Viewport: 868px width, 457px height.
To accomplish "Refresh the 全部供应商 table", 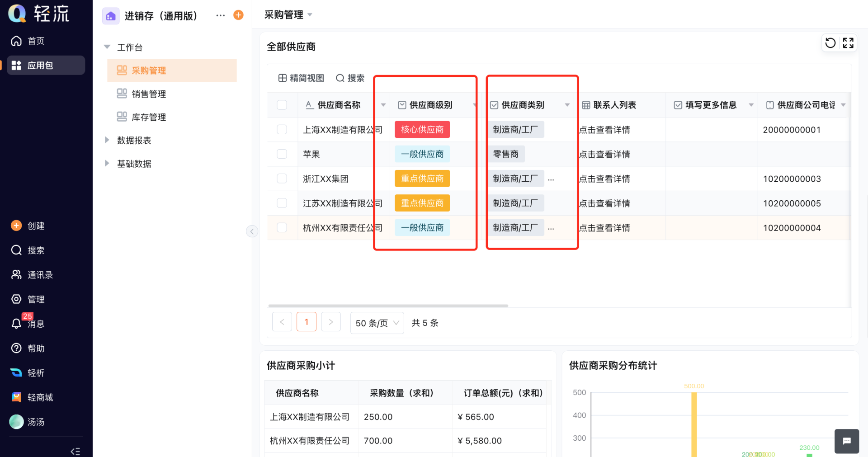I will (x=830, y=43).
